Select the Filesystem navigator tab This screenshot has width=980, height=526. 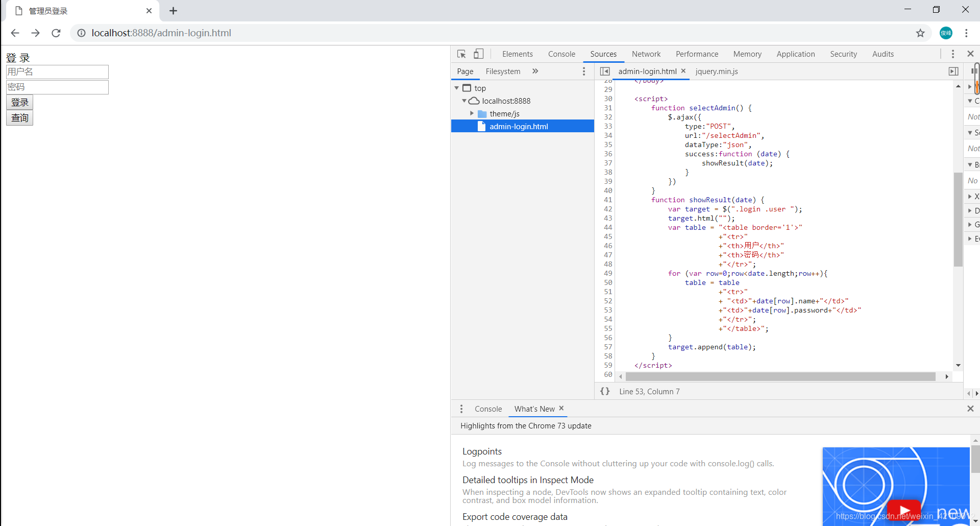coord(503,71)
